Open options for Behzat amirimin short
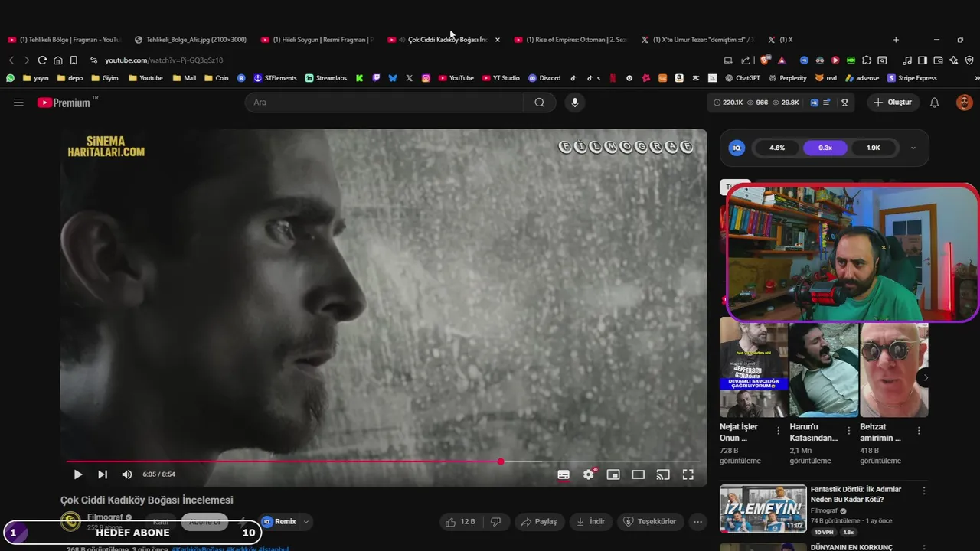The image size is (980, 551). [920, 431]
